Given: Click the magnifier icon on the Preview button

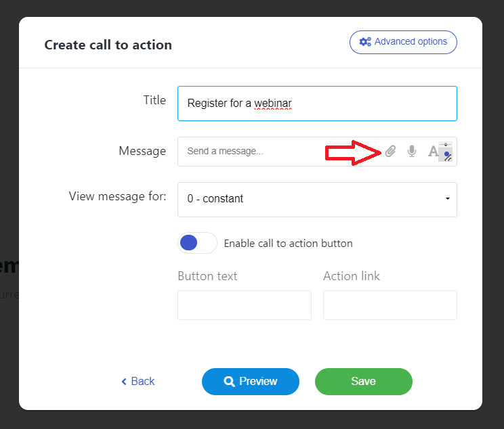Looking at the screenshot, I should [230, 382].
